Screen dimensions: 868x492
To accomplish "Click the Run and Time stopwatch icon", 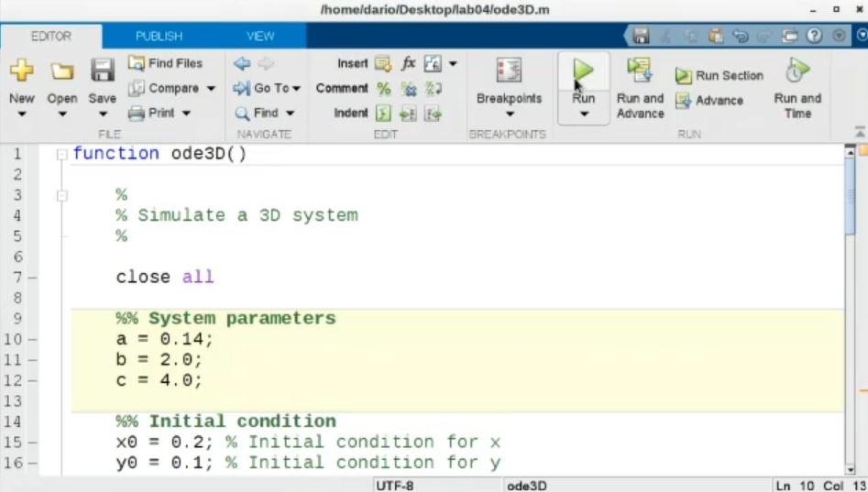I will (x=797, y=71).
